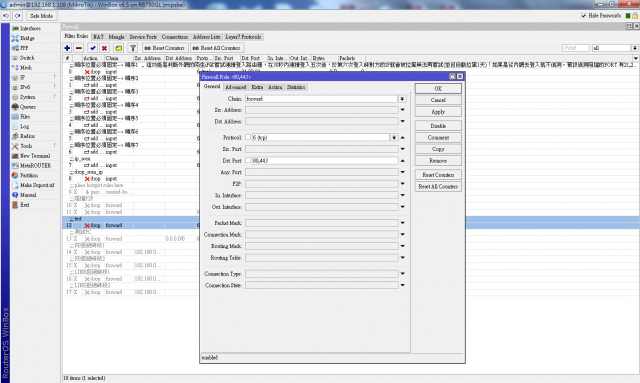Click the Enable rule checkmark icon
Viewport: 640px width, 383px height.
[93, 48]
